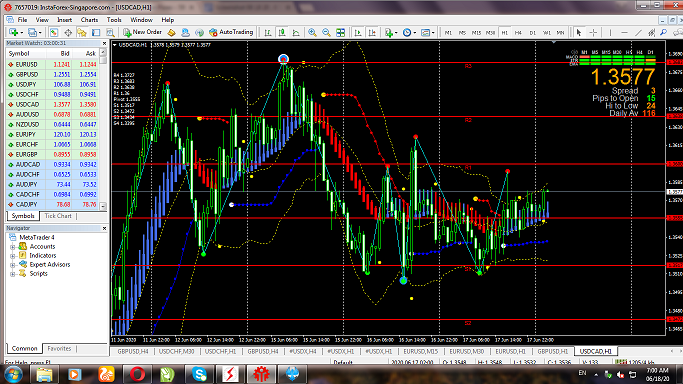Open the Templates toolbar icon
This screenshot has width=683, height=384.
pos(425,32)
